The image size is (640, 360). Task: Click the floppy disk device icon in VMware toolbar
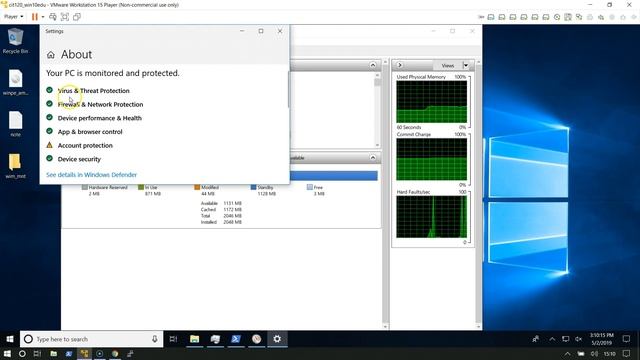(568, 17)
